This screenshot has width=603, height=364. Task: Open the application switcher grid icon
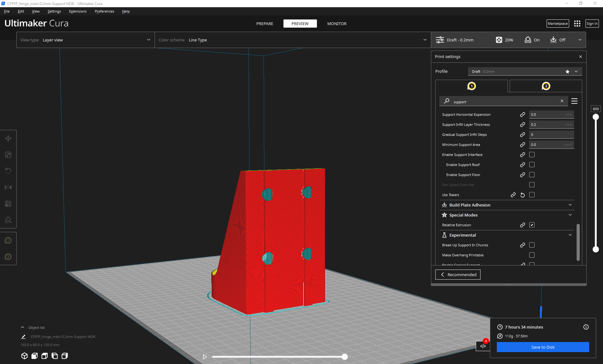click(x=577, y=24)
